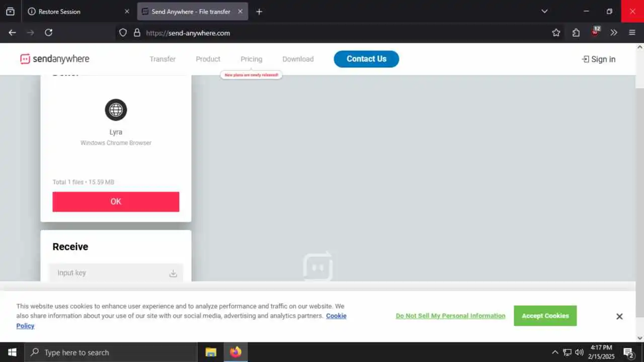
Task: Go forward with the browser forward arrow
Action: pyautogui.click(x=31, y=33)
